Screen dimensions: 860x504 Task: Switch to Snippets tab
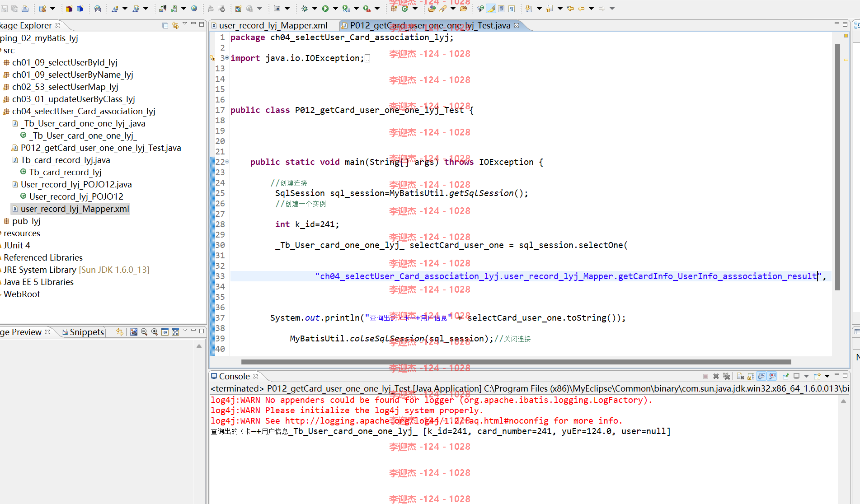pyautogui.click(x=83, y=332)
